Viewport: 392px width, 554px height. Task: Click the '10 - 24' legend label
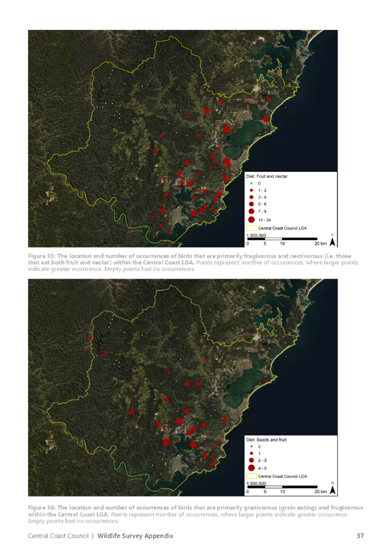coord(264,220)
